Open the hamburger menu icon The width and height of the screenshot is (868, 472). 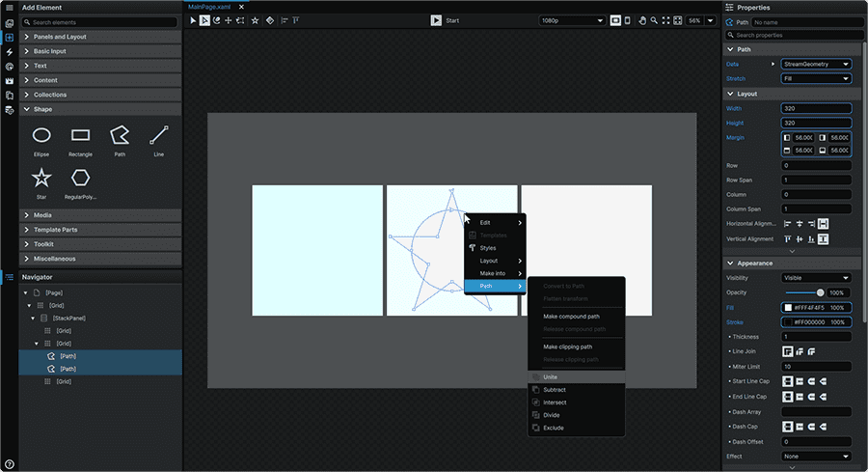[x=10, y=8]
